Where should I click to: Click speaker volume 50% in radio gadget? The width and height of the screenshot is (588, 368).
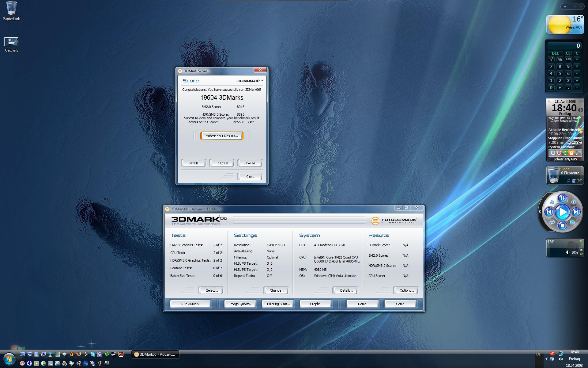(x=571, y=252)
